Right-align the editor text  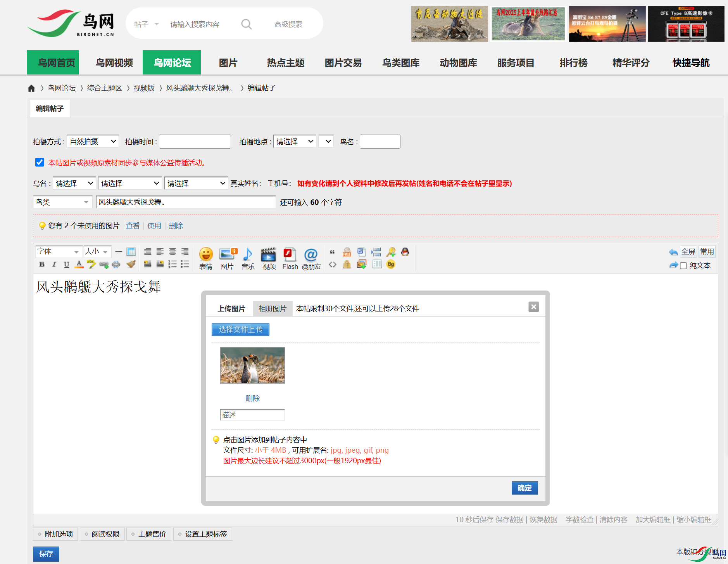(x=185, y=252)
